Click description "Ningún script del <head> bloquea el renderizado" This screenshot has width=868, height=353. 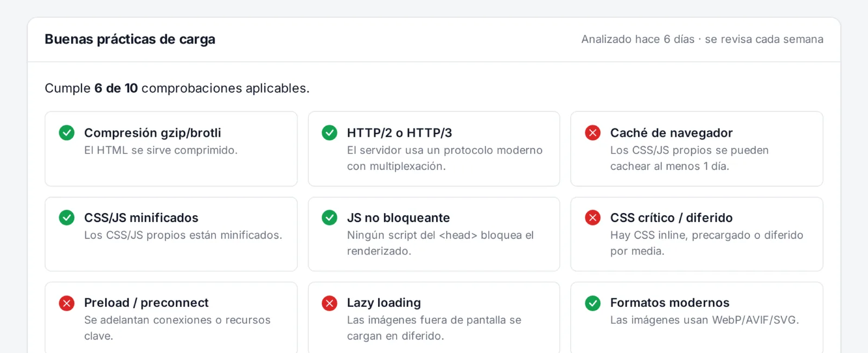click(440, 243)
